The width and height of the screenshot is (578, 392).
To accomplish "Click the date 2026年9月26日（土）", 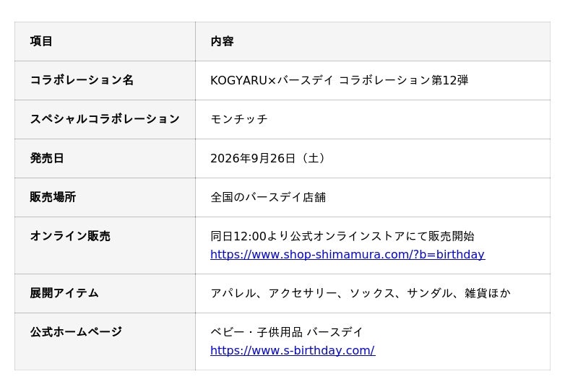I will click(268, 158).
